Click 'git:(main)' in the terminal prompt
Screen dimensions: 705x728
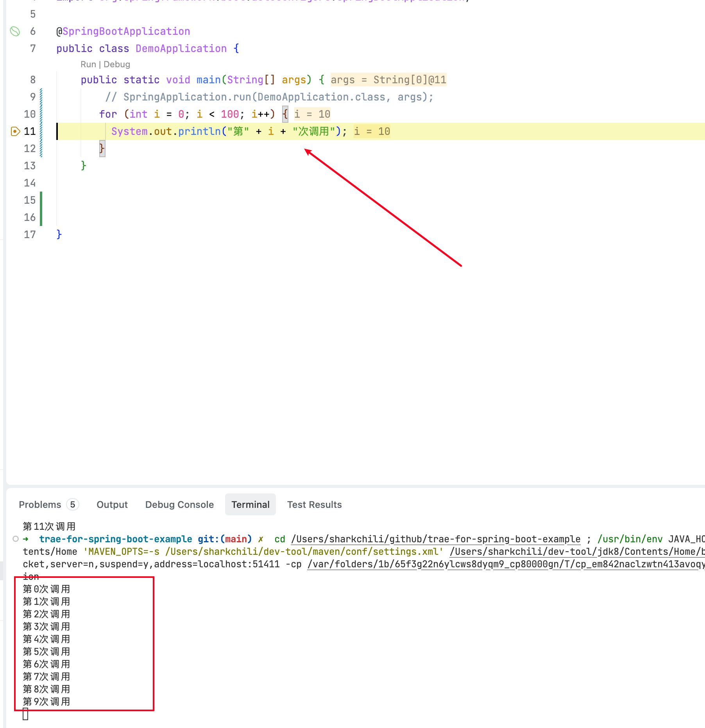pyautogui.click(x=225, y=539)
